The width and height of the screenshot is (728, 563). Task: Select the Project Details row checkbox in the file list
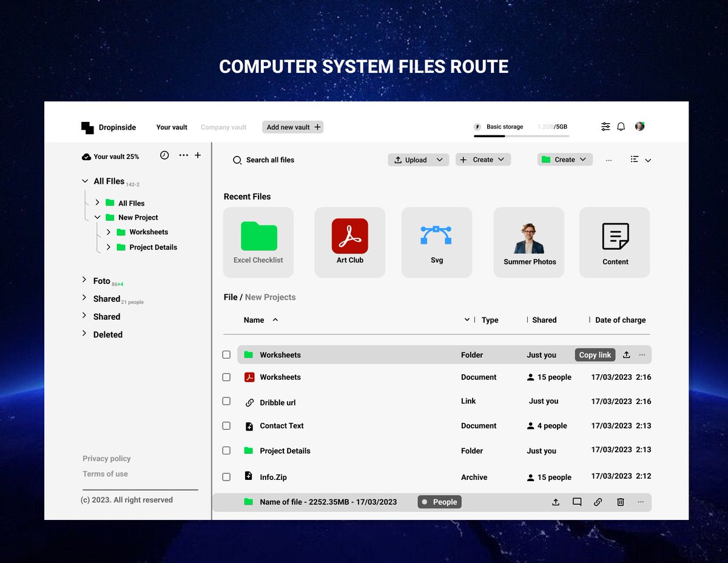tap(226, 451)
